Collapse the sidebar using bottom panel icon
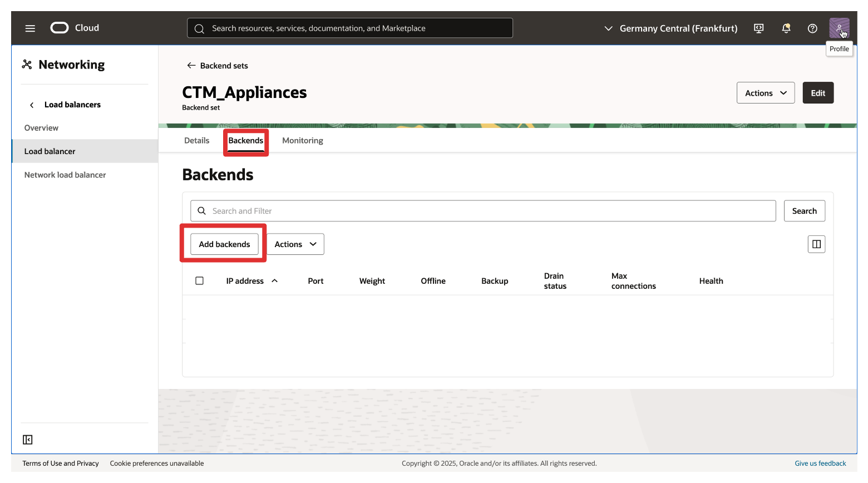This screenshot has width=868, height=483. [28, 440]
